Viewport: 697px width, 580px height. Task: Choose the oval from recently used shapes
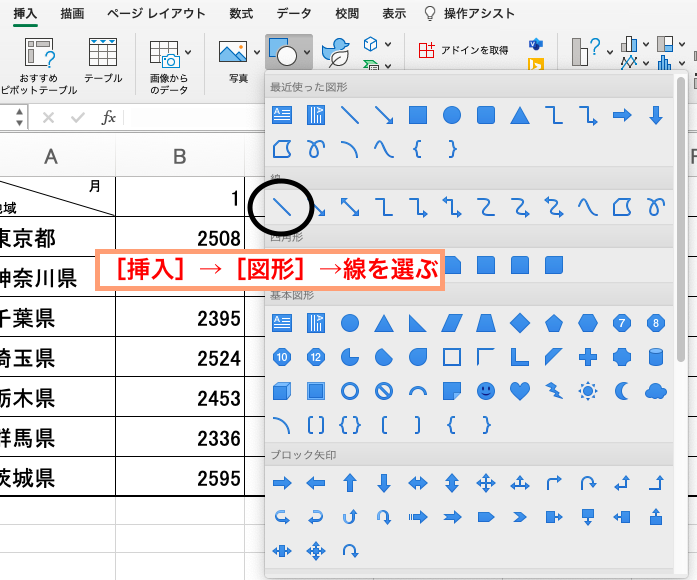tap(452, 115)
